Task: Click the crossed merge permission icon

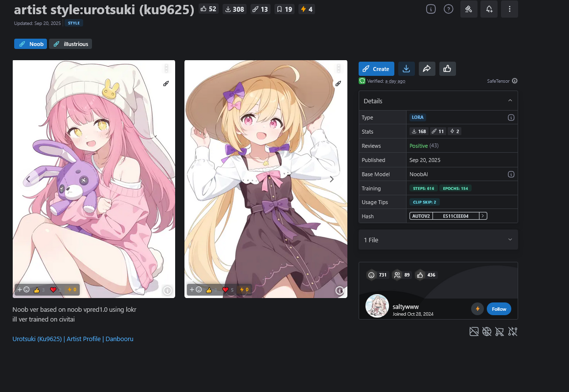Action: click(513, 331)
